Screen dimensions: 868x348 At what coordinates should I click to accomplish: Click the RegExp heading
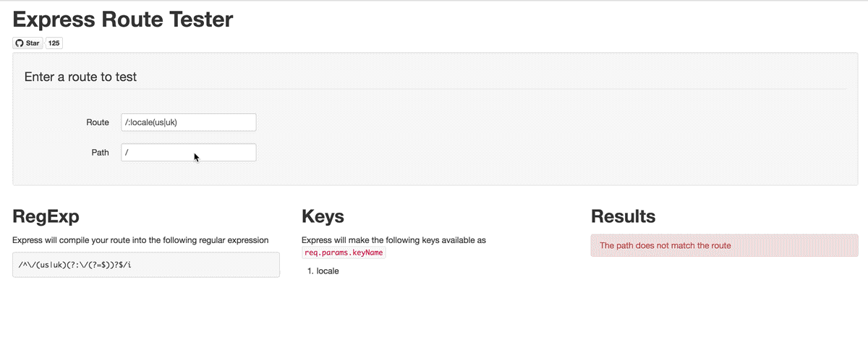click(x=46, y=216)
